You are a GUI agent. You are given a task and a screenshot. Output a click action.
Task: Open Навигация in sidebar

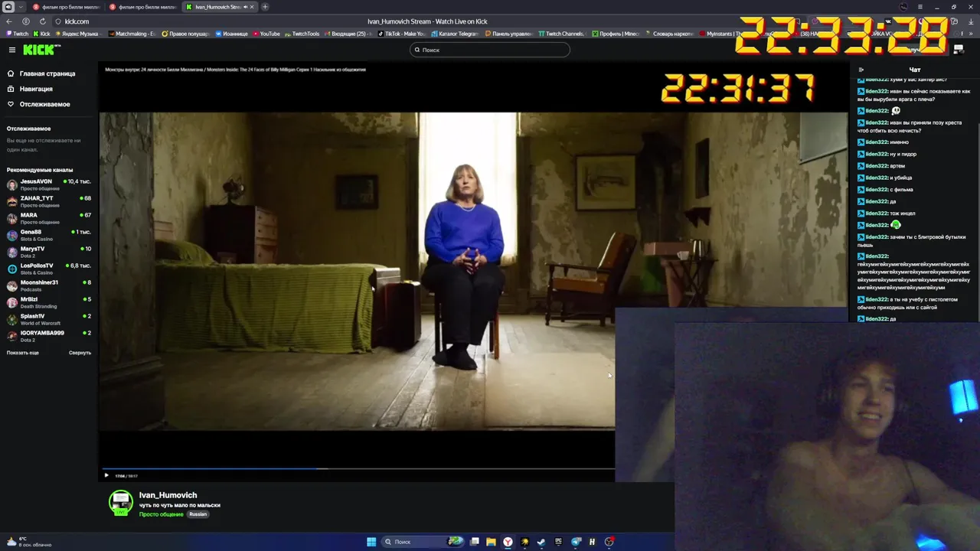click(30, 89)
